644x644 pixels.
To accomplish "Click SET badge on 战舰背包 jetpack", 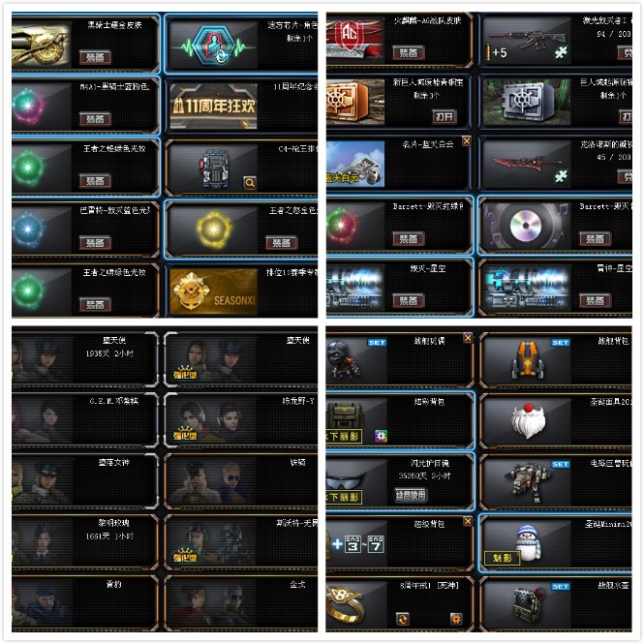I will point(560,343).
